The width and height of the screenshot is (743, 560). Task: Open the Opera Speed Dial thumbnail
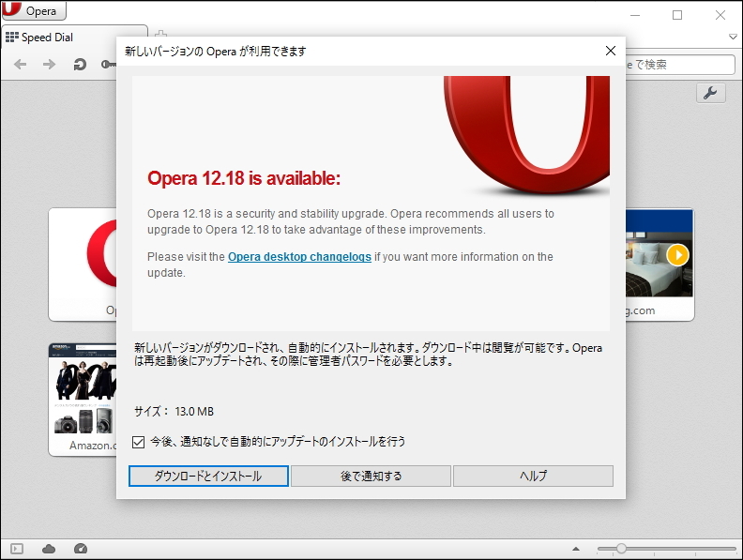click(x=83, y=265)
